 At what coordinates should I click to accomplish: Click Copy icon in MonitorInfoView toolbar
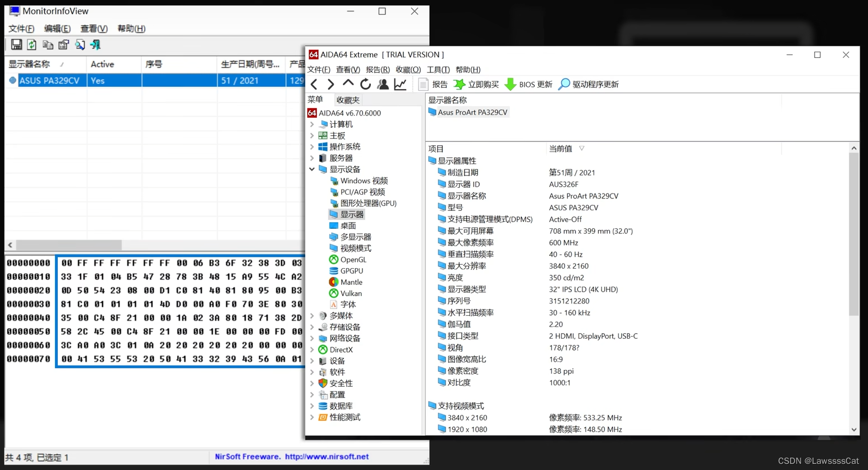(48, 44)
